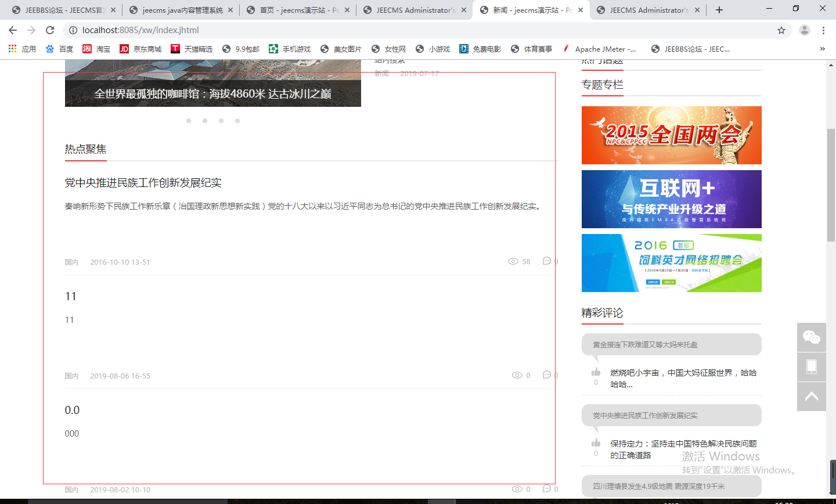The height and width of the screenshot is (504, 836).
Task: Bookmark this page with the star icon
Action: [781, 30]
